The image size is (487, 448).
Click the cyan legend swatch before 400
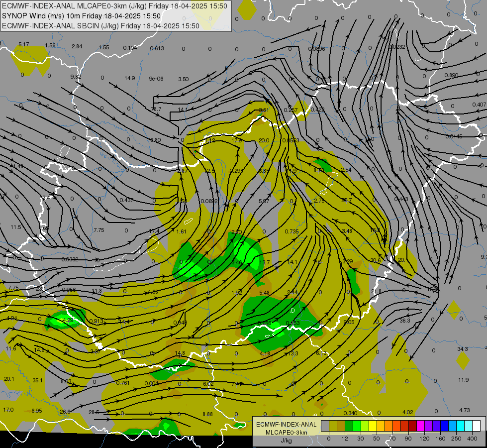469,426
